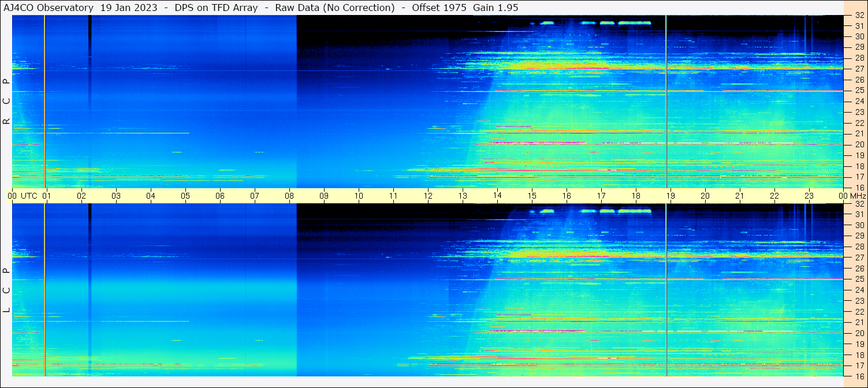Pick 27 MHz on the LCP frequency scale
The height and width of the screenshot is (388, 868).
[859, 258]
